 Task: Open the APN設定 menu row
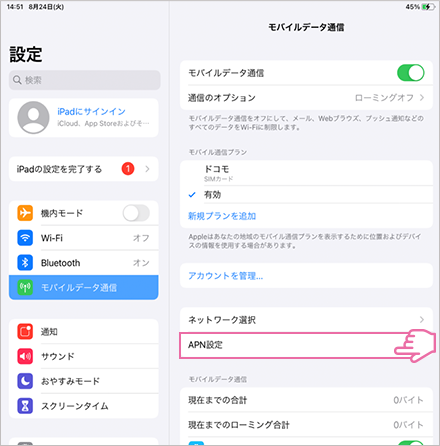pyautogui.click(x=306, y=345)
